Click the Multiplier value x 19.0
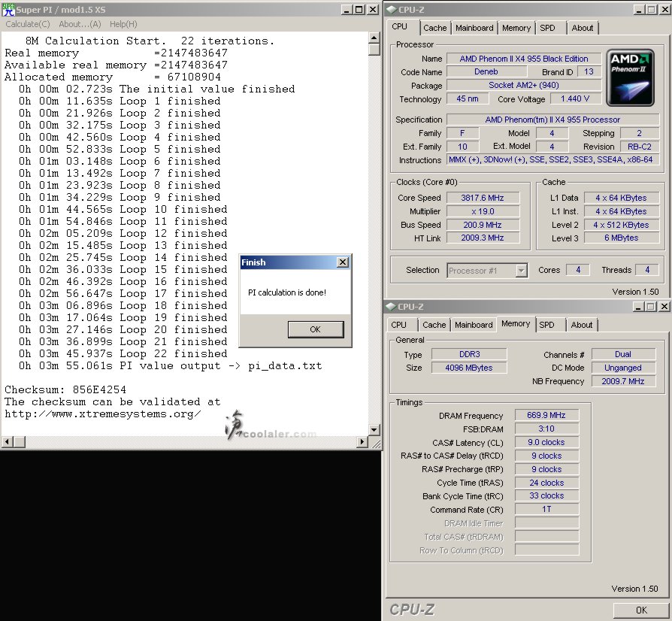 click(x=483, y=211)
